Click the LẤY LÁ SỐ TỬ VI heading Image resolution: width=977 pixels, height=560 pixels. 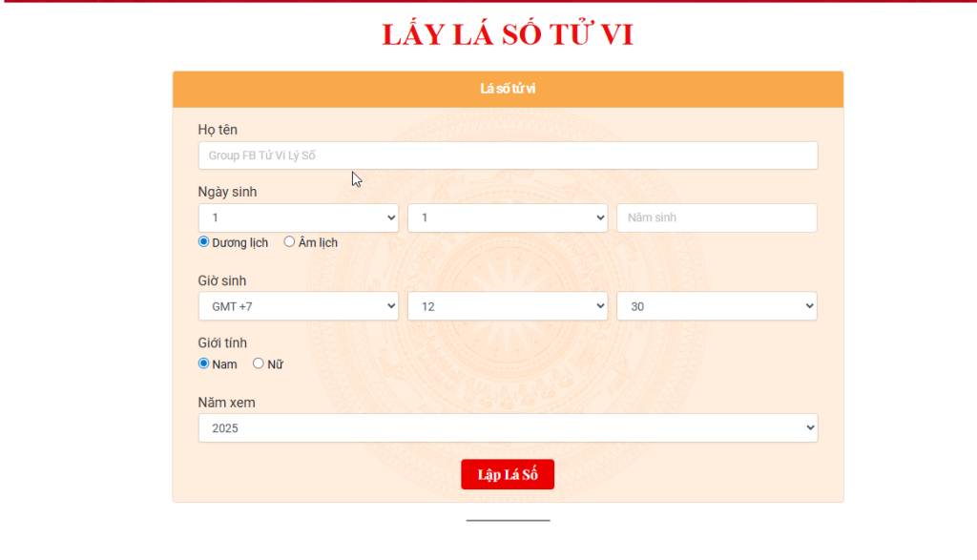[508, 34]
